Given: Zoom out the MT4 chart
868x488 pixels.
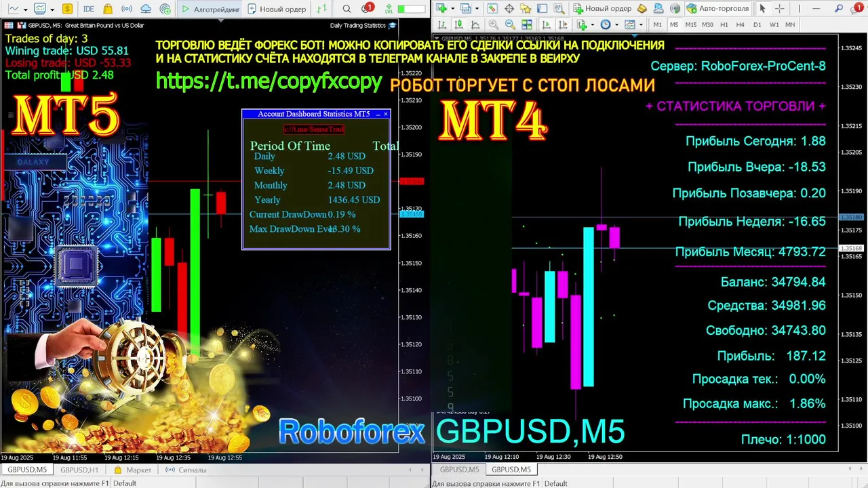Looking at the screenshot, I should coord(510,24).
